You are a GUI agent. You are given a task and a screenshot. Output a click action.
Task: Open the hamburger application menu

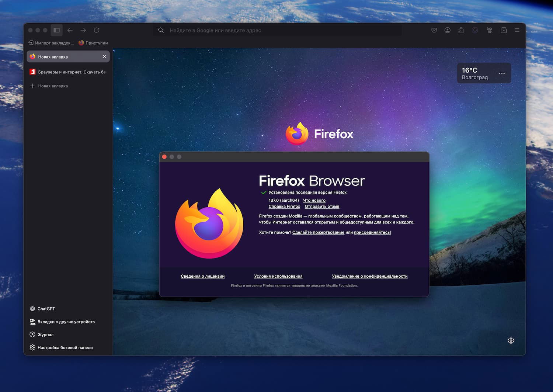(517, 30)
